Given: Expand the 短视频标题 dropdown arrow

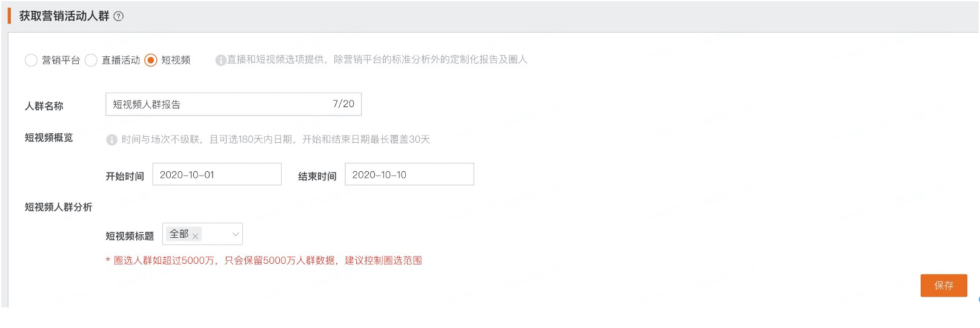Looking at the screenshot, I should (x=236, y=234).
